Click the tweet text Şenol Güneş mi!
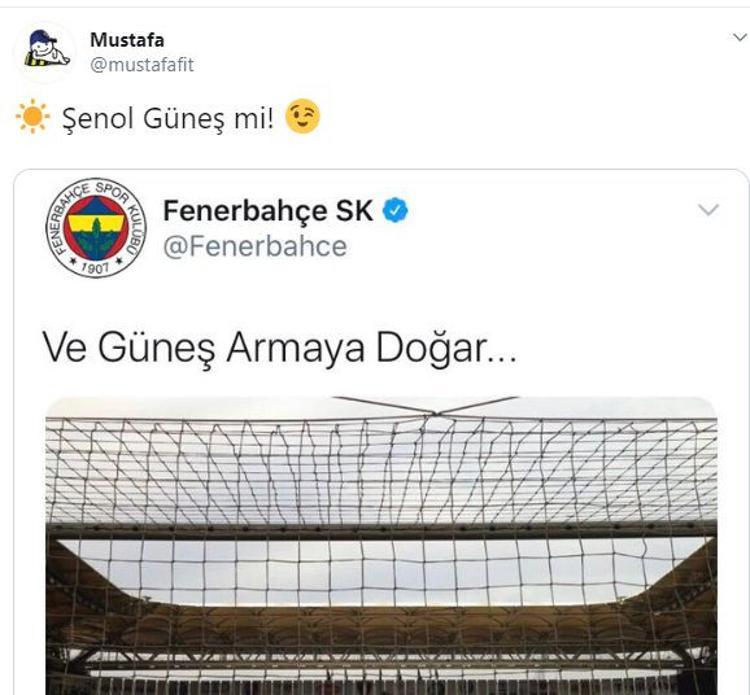750x695 pixels. click(x=168, y=118)
